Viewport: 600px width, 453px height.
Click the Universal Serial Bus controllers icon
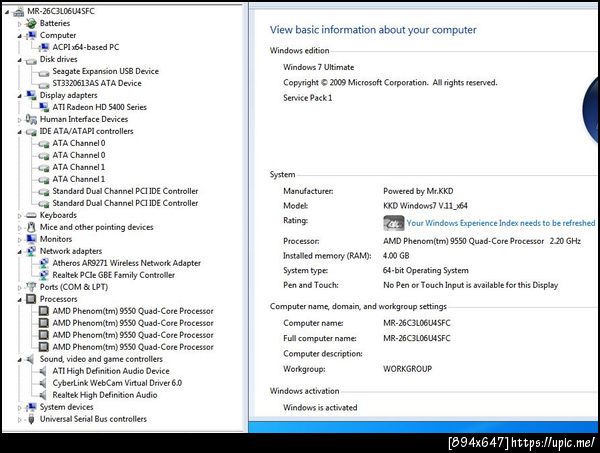click(31, 419)
